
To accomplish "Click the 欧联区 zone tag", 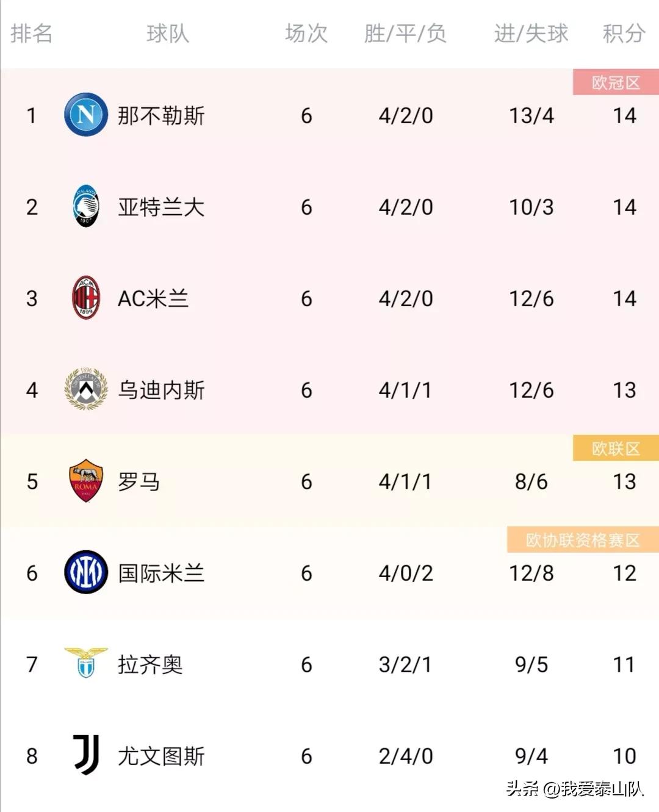I will [x=616, y=448].
